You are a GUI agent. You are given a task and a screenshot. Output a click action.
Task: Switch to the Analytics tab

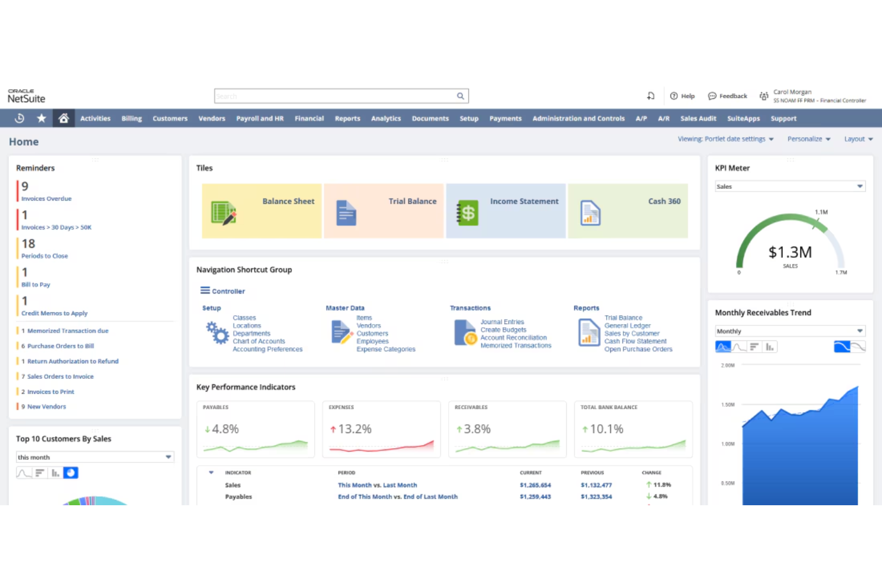[386, 118]
